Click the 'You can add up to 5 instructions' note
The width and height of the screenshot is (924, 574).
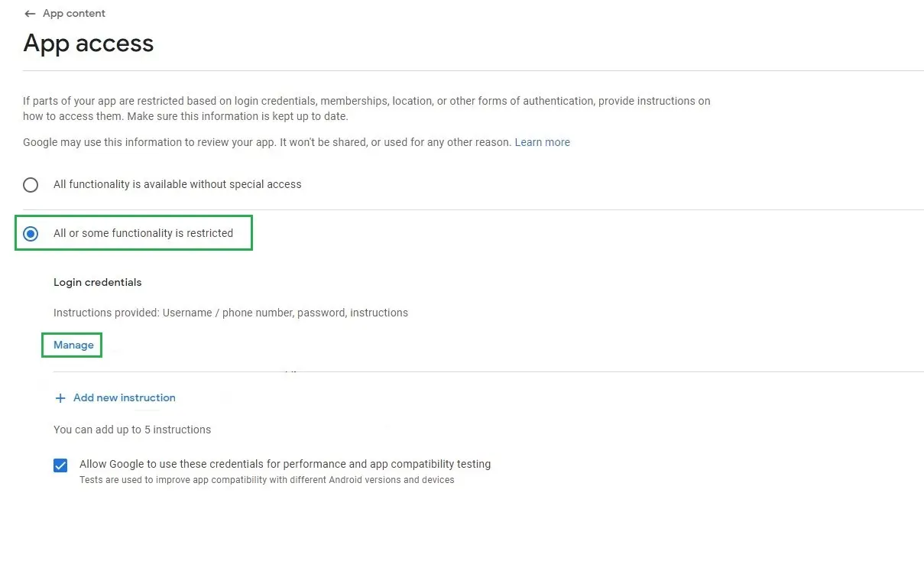[132, 430]
